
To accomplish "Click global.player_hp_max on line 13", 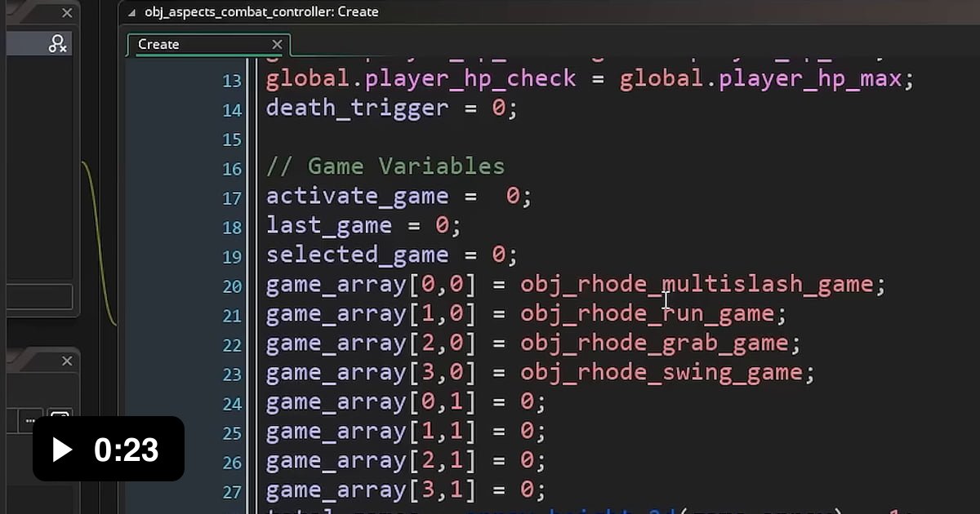I will (x=760, y=78).
